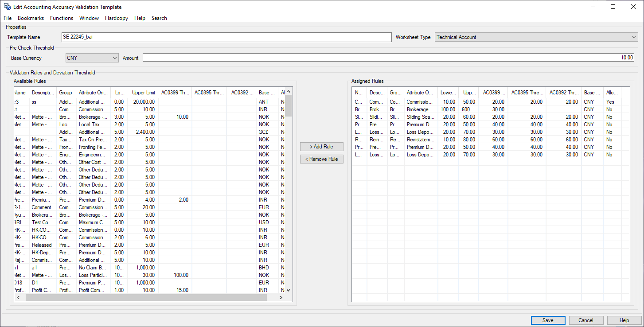Viewport: 644px width, 327px height.
Task: Open the Hardcopy menu
Action: click(117, 18)
